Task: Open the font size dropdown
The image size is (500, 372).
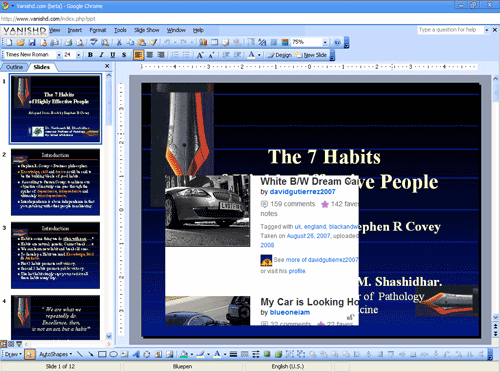Action: point(79,55)
